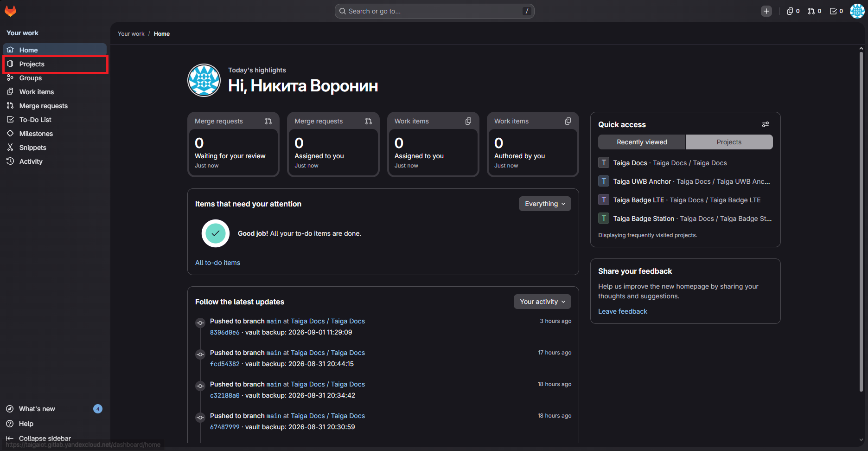Screen dimensions: 868x451
Task: Open Work items Authored by you card
Action: coord(533,144)
